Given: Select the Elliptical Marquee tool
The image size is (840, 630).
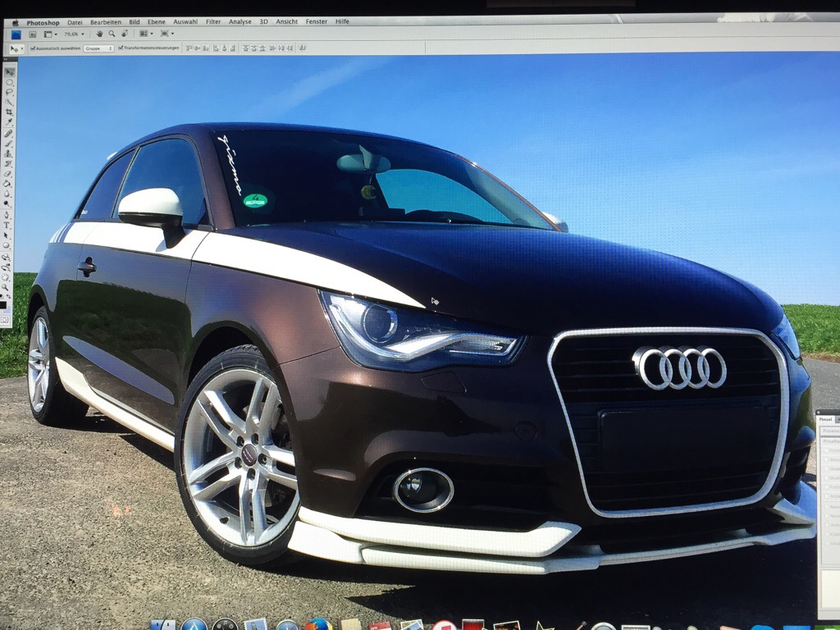Looking at the screenshot, I should 9,82.
